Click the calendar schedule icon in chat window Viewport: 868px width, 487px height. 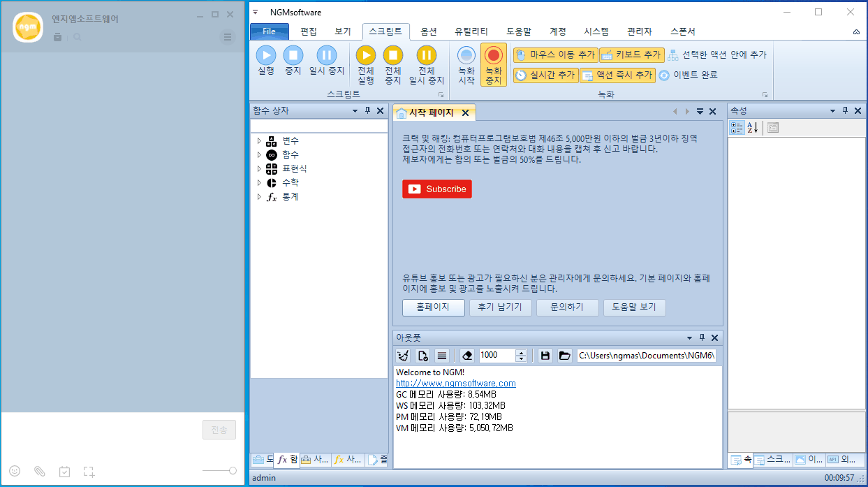(65, 472)
